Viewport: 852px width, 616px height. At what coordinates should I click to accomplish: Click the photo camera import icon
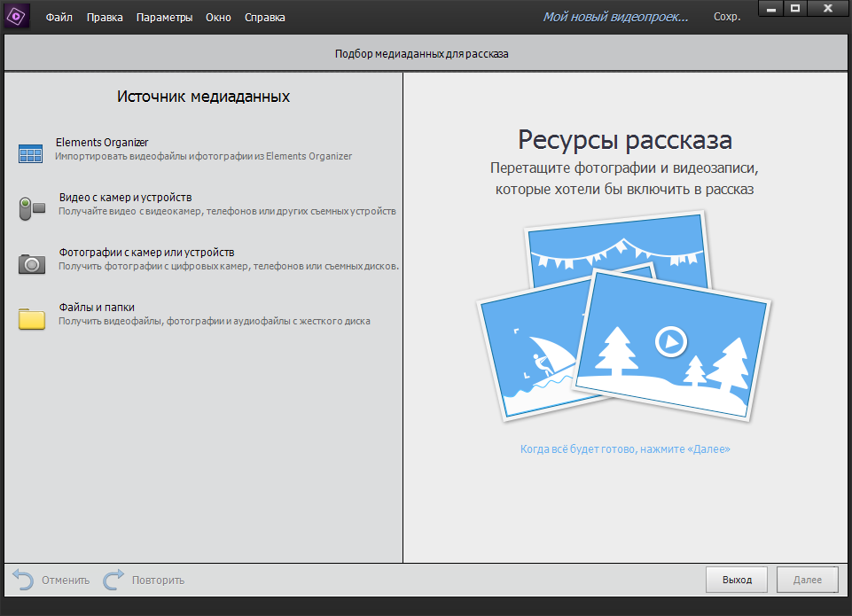29,263
